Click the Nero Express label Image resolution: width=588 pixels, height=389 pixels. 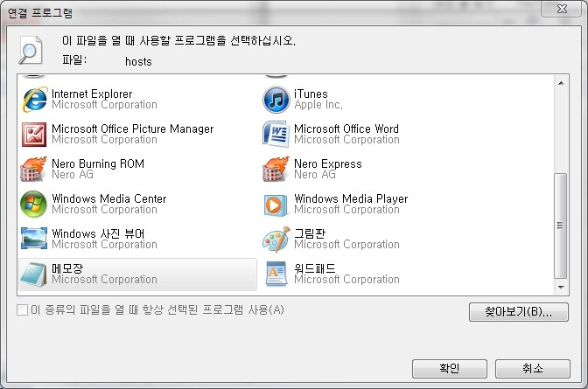click(328, 163)
